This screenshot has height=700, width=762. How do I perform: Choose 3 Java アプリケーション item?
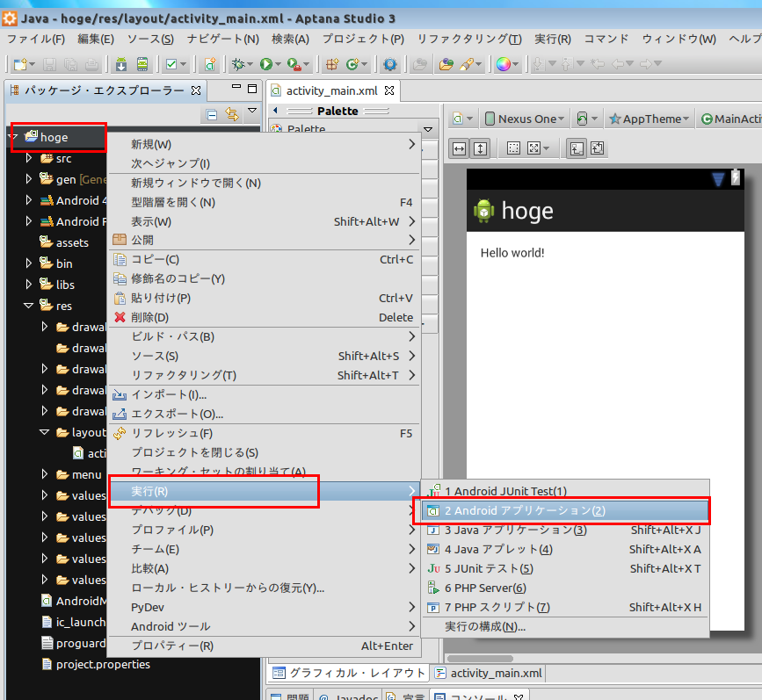565,530
